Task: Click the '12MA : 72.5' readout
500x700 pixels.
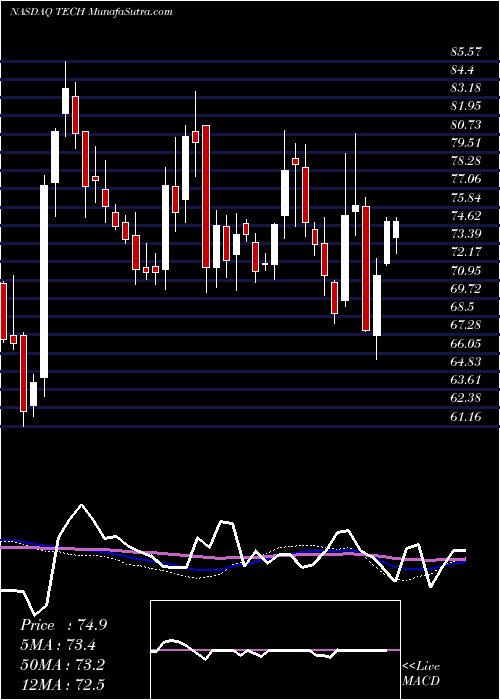Action: (62, 684)
